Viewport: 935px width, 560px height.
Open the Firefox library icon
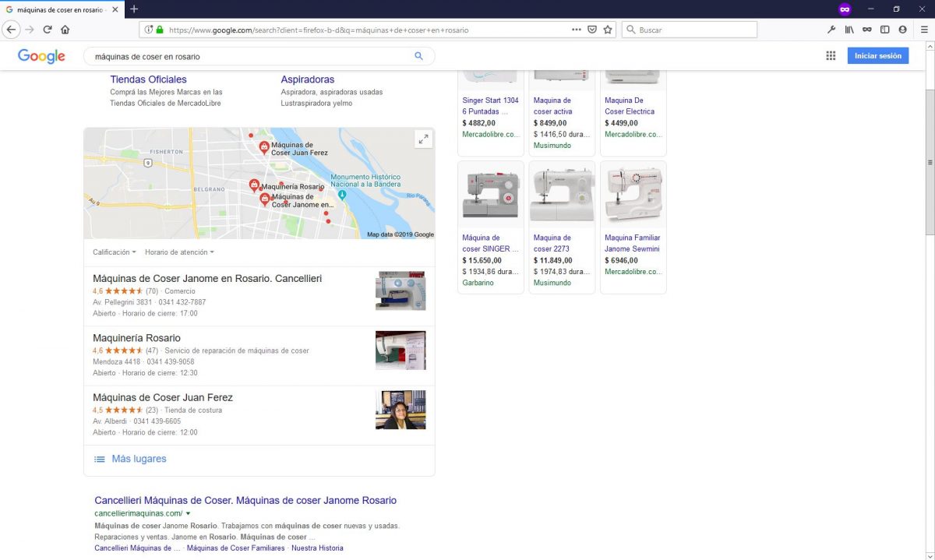pyautogui.click(x=849, y=30)
